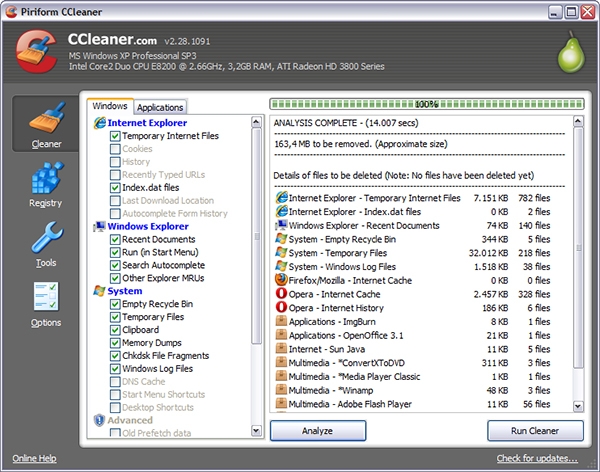Click icon beside Recent Documents result
This screenshot has height=472, width=600.
(x=282, y=225)
